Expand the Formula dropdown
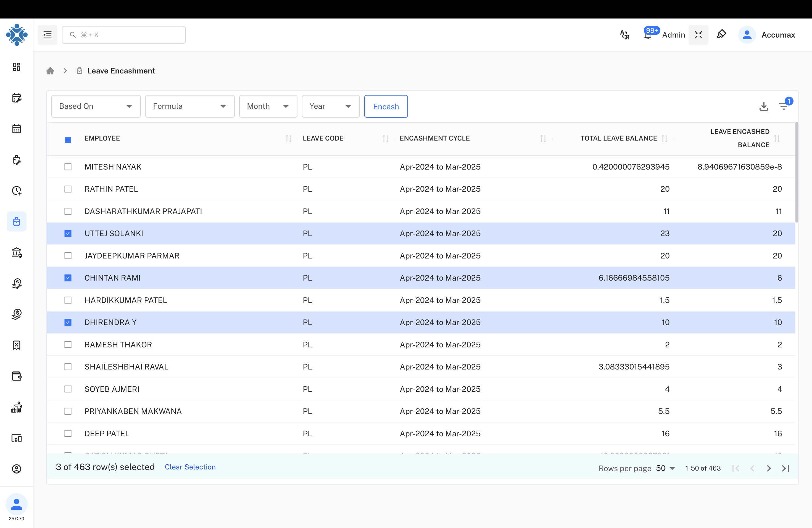Image resolution: width=812 pixels, height=528 pixels. coord(190,106)
